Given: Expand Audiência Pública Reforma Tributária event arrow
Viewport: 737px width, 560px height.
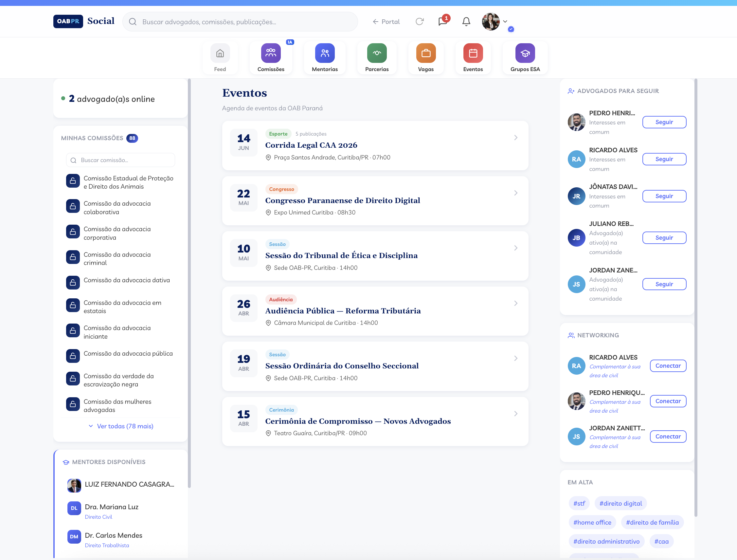Looking at the screenshot, I should (x=515, y=303).
